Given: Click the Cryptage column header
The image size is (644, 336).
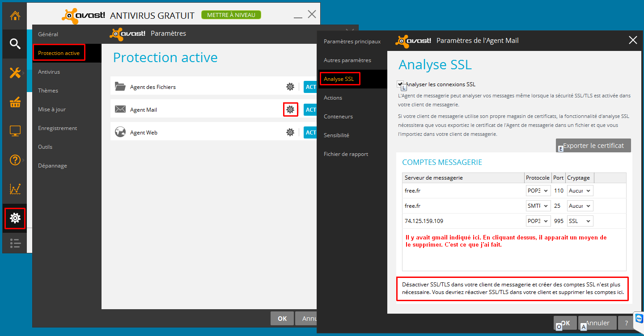Looking at the screenshot, I should (580, 178).
